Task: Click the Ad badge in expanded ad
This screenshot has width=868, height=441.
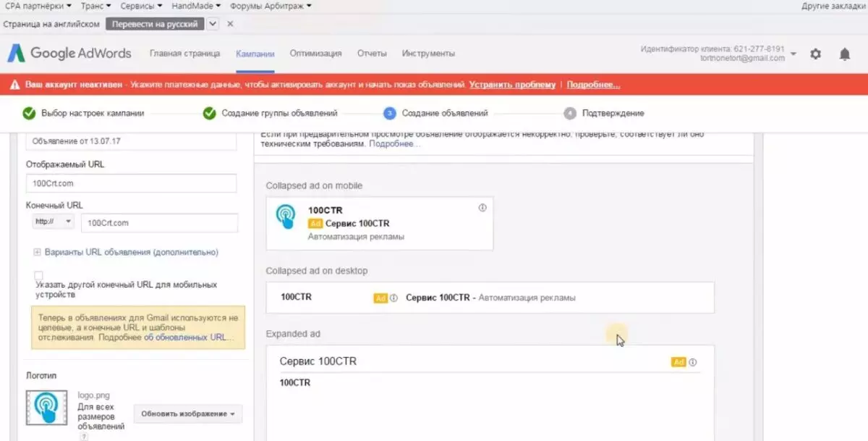Action: tap(678, 362)
